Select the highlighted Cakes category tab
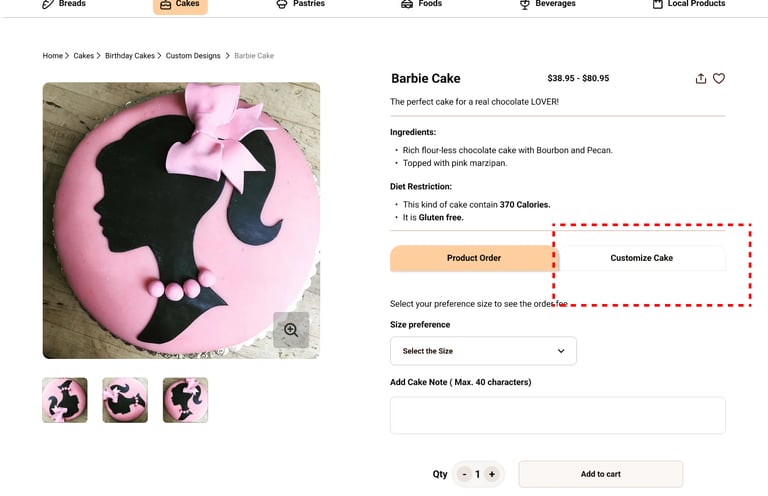Viewport: 768px width, 496px height. click(180, 5)
